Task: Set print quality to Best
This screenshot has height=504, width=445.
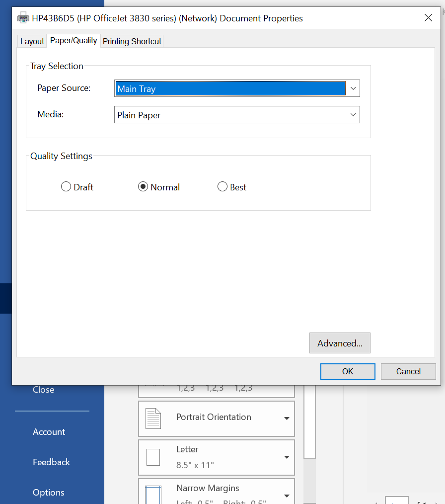Action: point(222,187)
